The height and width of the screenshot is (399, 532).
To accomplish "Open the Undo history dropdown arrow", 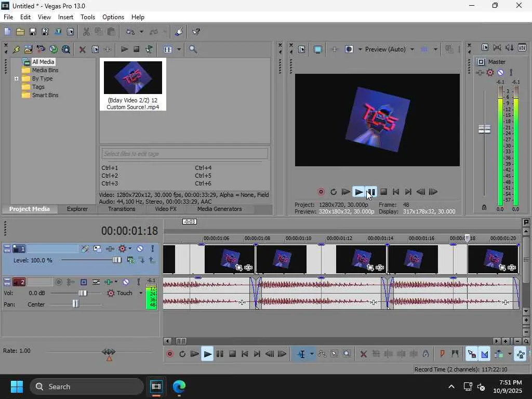I will [141, 32].
